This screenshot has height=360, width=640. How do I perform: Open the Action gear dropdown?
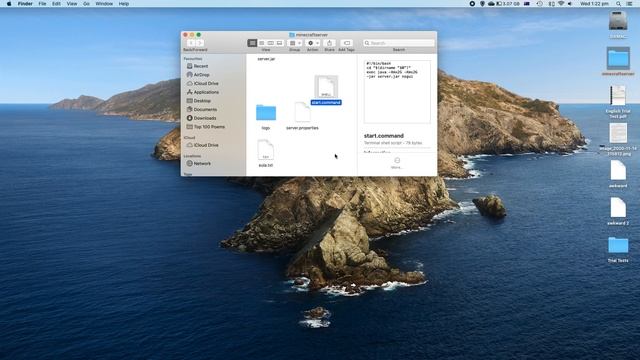(x=313, y=43)
